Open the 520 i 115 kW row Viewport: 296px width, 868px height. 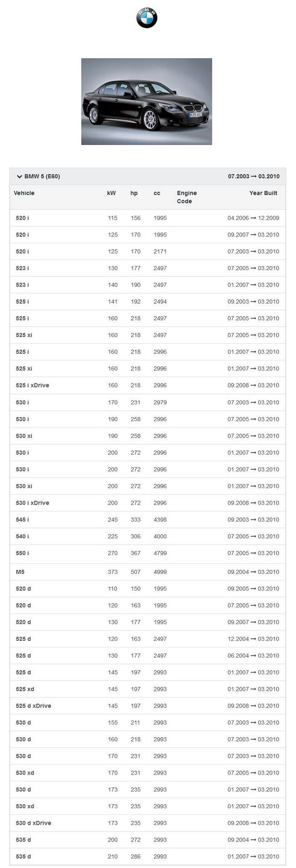click(x=148, y=218)
